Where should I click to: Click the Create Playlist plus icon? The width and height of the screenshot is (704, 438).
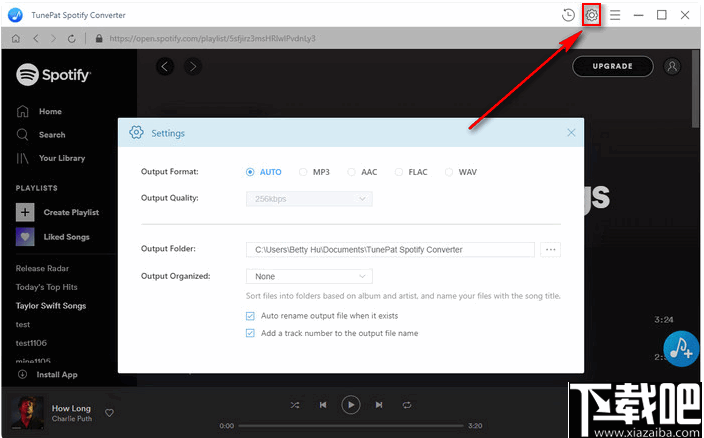[25, 212]
